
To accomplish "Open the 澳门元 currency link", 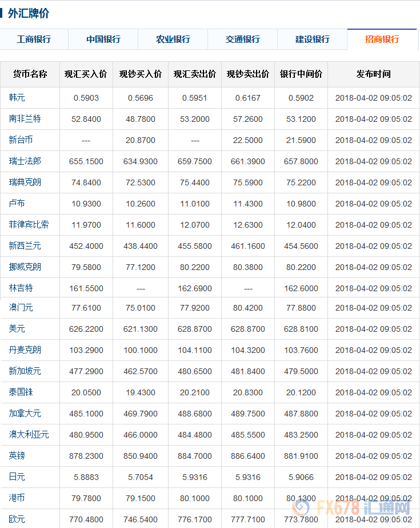I will coord(21,307).
